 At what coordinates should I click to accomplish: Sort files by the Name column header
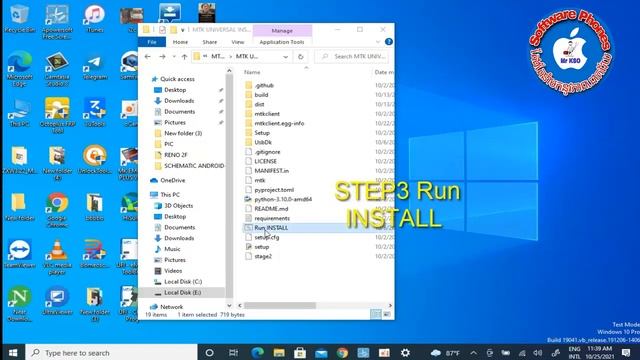coord(252,72)
